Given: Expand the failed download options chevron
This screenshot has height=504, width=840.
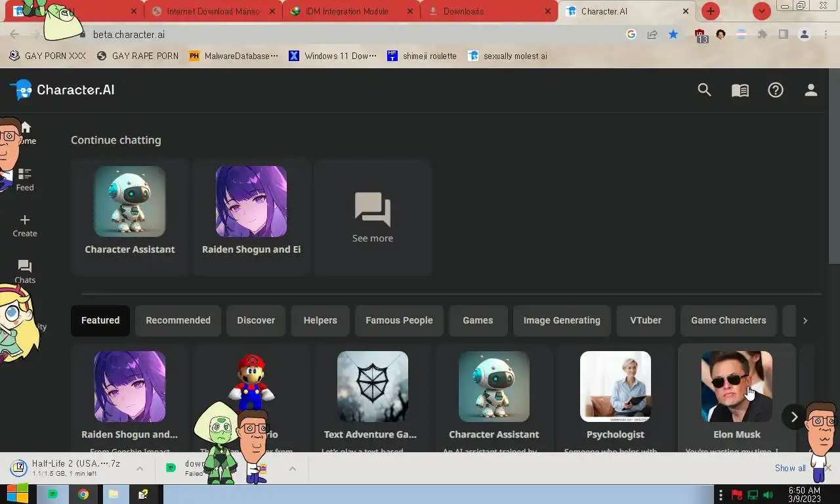Looking at the screenshot, I should pyautogui.click(x=293, y=469).
